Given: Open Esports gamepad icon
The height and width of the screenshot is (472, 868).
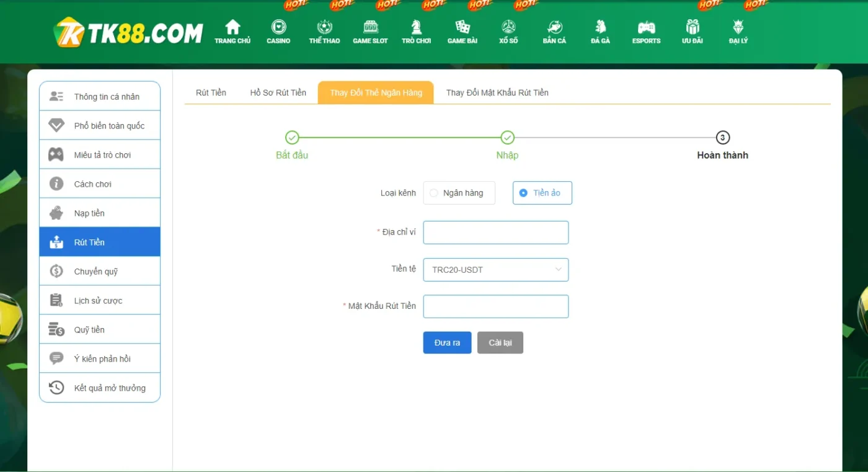Looking at the screenshot, I should click(646, 28).
